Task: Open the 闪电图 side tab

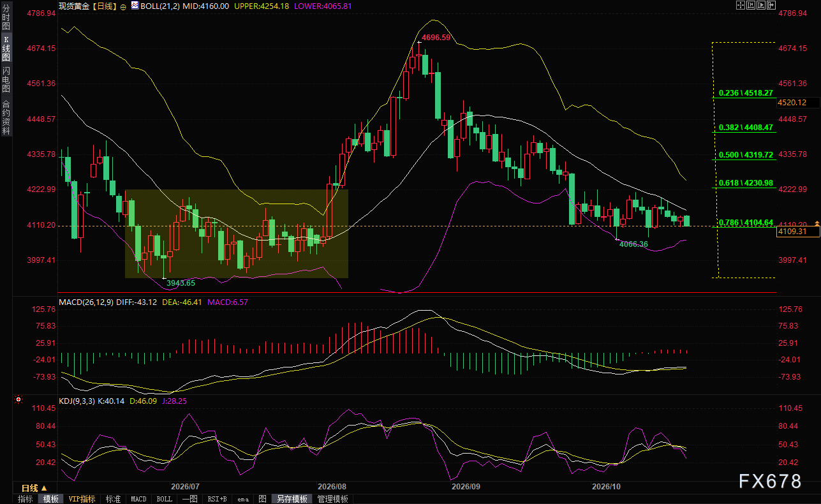Action: pos(6,80)
